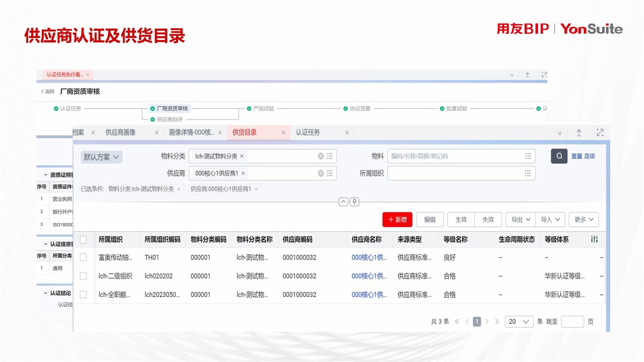Select the lch-二级组织 row checkbox
Image resolution: width=644 pixels, height=362 pixels.
tap(83, 276)
